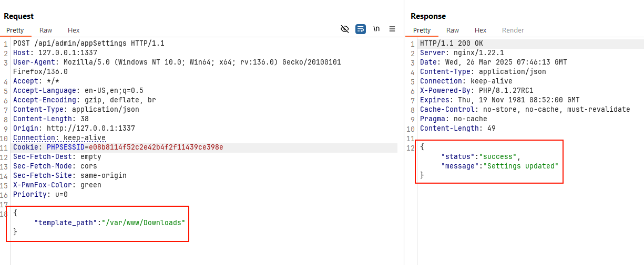
Task: Click the X-Powered-By: PHP/8.1.27RC1 header
Action: click(x=477, y=91)
